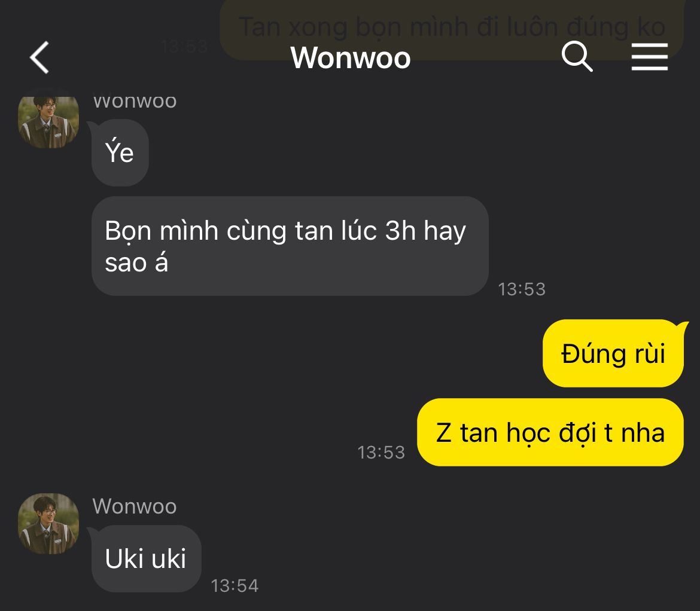Tap faded "Tan xong bọn mình" message
The height and width of the screenshot is (611, 700).
(452, 28)
